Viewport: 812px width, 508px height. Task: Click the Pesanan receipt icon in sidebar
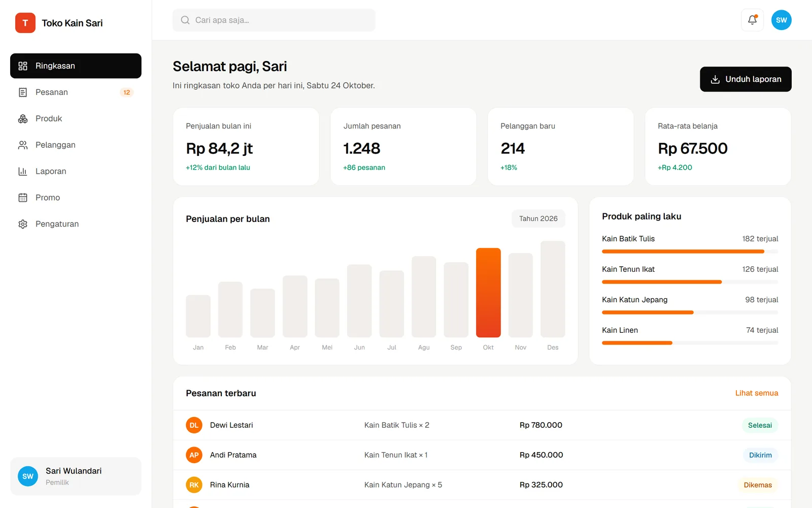tap(23, 92)
